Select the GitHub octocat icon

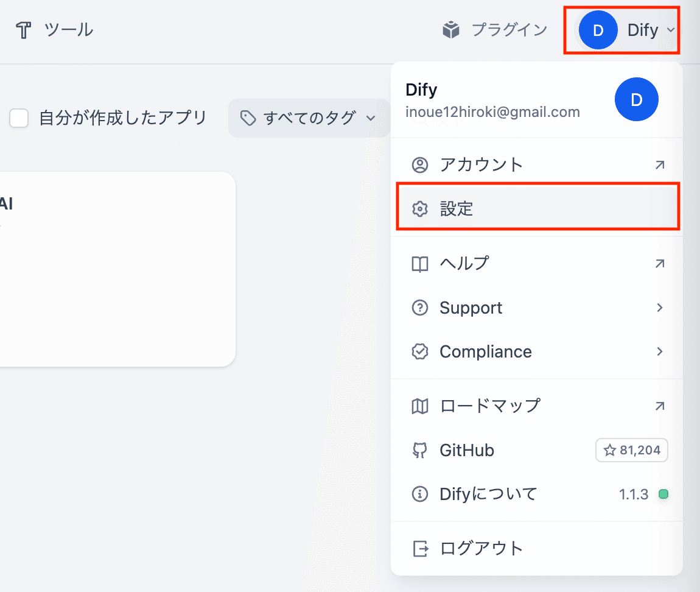pos(420,450)
